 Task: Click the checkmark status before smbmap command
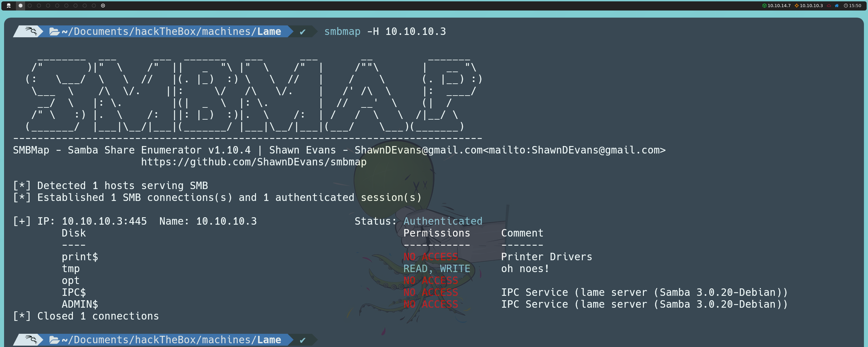(x=302, y=32)
